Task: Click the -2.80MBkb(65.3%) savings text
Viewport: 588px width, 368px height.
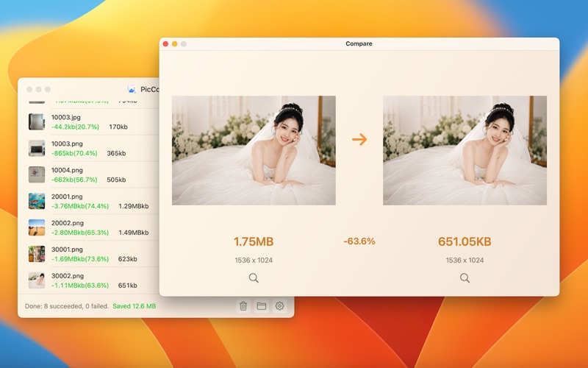Action: [x=80, y=233]
